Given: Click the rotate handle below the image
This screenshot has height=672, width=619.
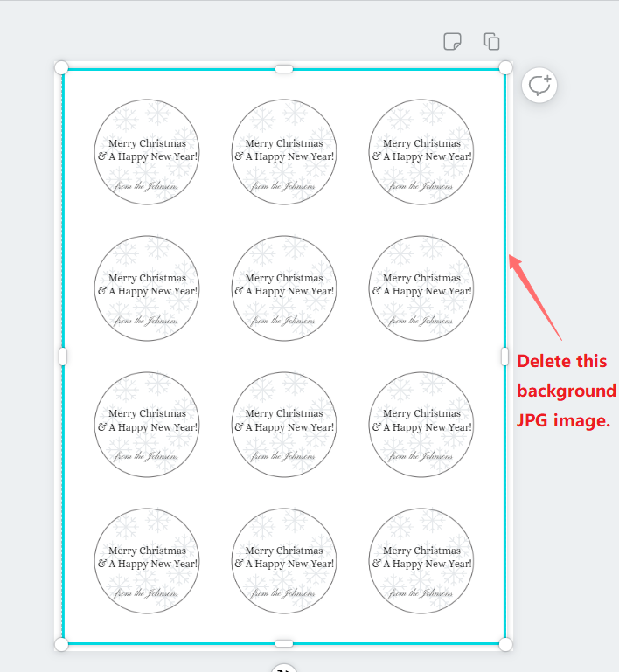Looking at the screenshot, I should click(284, 668).
